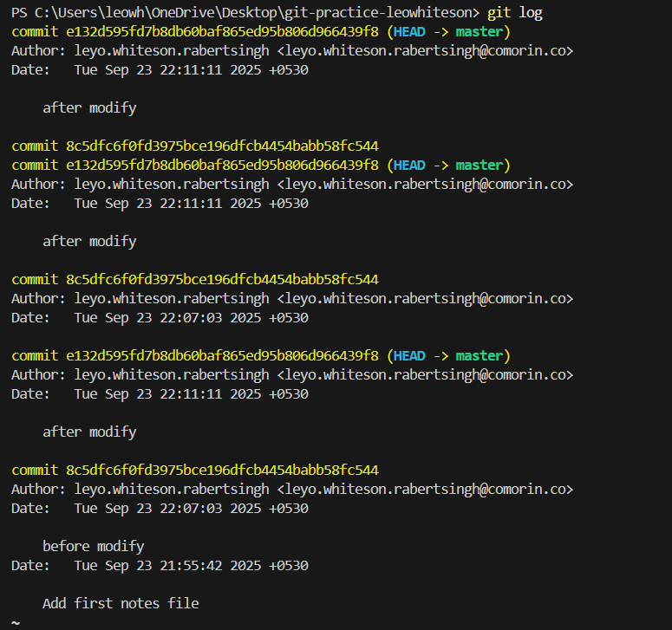Click the topmost master branch name
The width and height of the screenshot is (672, 630).
coord(479,31)
